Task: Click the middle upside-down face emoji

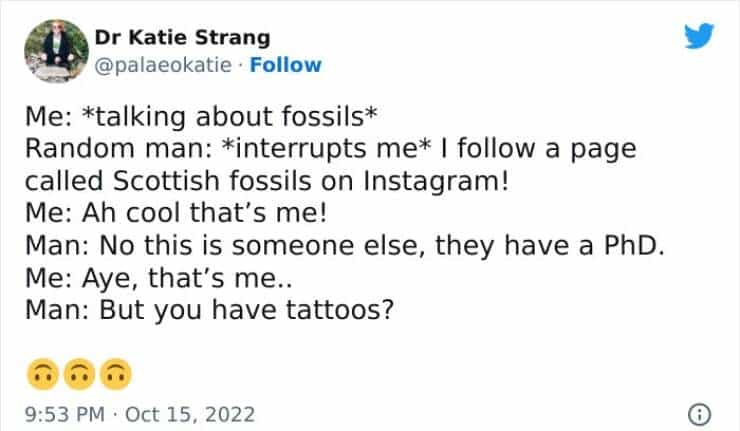Action: pyautogui.click(x=81, y=373)
